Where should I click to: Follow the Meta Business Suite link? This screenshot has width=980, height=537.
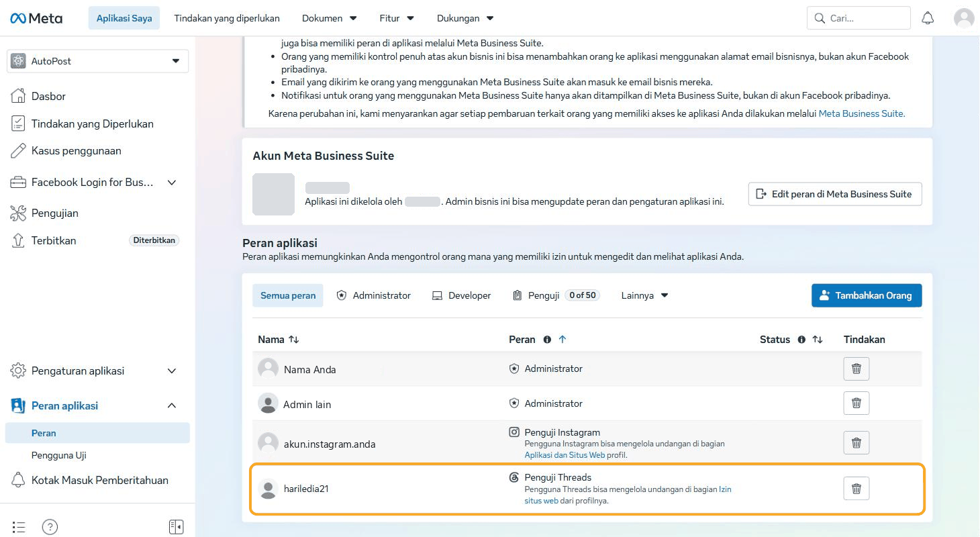(862, 113)
